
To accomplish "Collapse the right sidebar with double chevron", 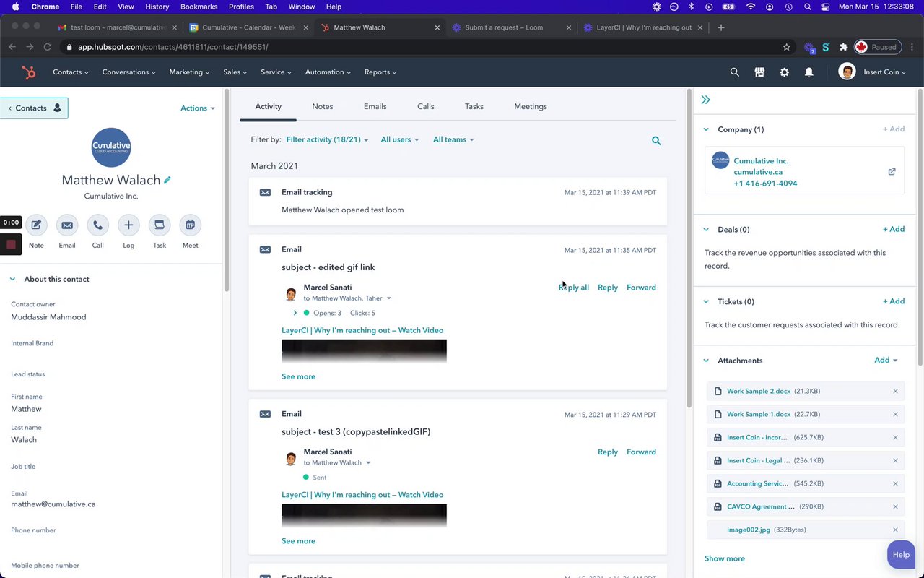I will [x=705, y=100].
